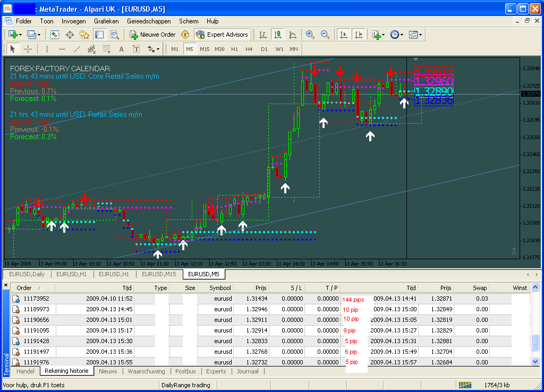
Task: Select the horizontal line drawing tool
Action: point(62,49)
